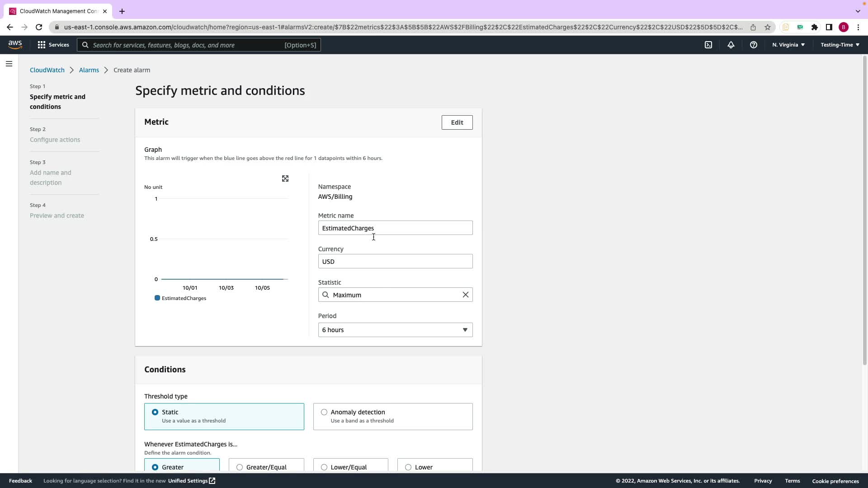Screen dimensions: 868x488
Task: Choose the Lower/Equal condition radio
Action: click(324, 467)
